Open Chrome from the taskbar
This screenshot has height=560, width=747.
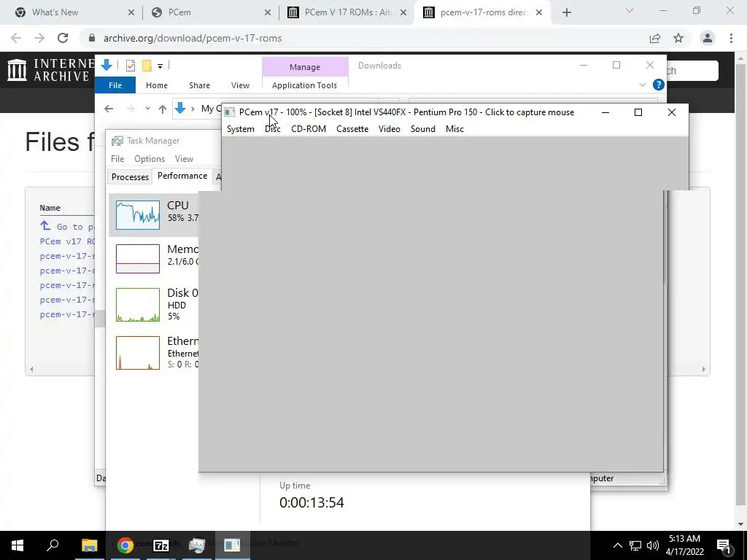(125, 545)
